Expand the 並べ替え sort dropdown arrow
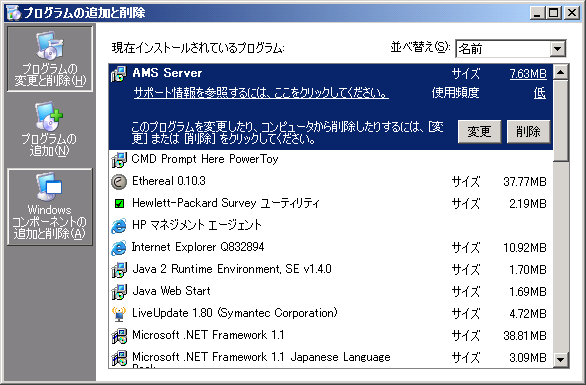586x385 pixels. pos(558,49)
